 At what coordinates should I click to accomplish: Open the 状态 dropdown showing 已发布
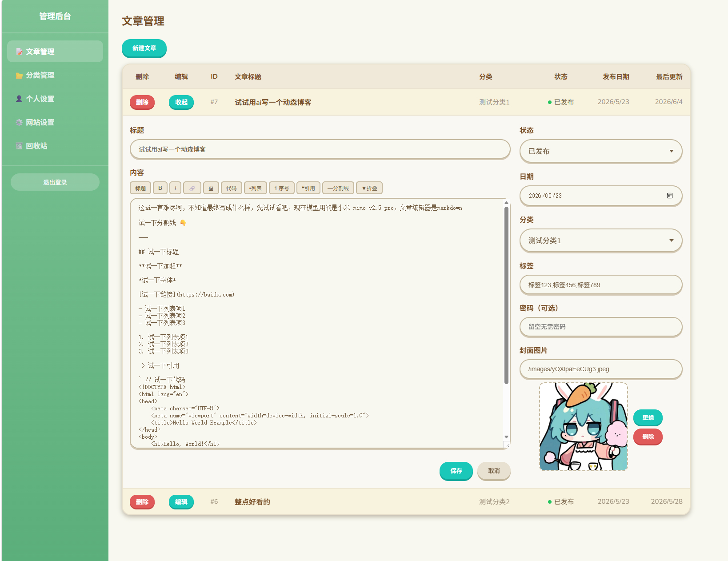coord(600,151)
